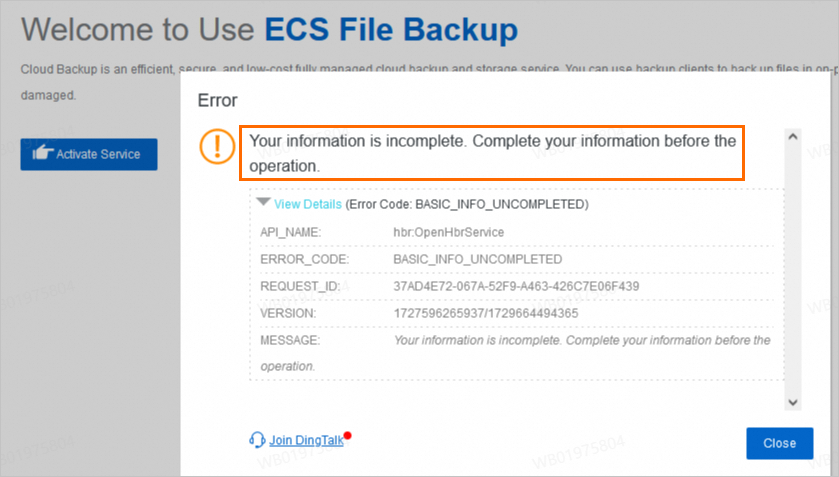Click the Error dialog title
839x477 pixels.
click(x=217, y=100)
